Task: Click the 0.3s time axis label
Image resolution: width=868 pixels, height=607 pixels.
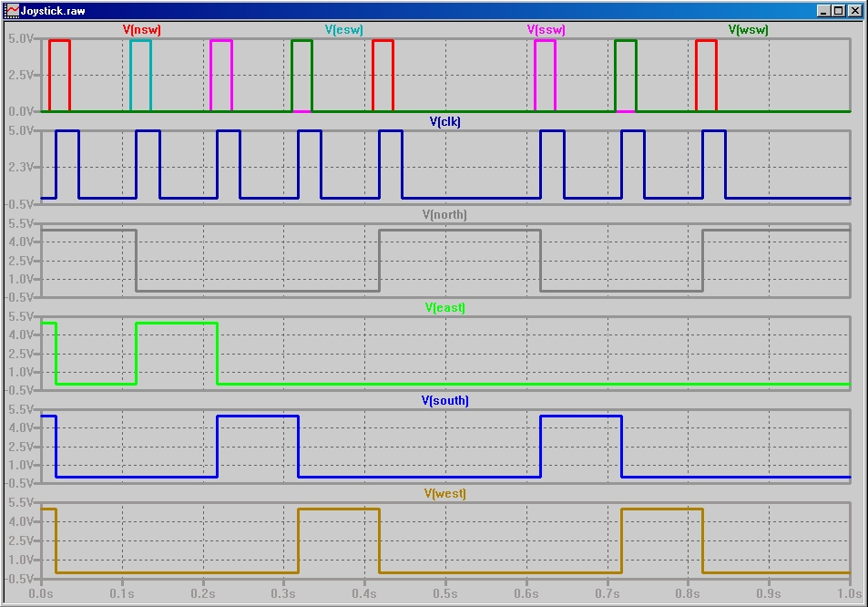Action: point(283,594)
